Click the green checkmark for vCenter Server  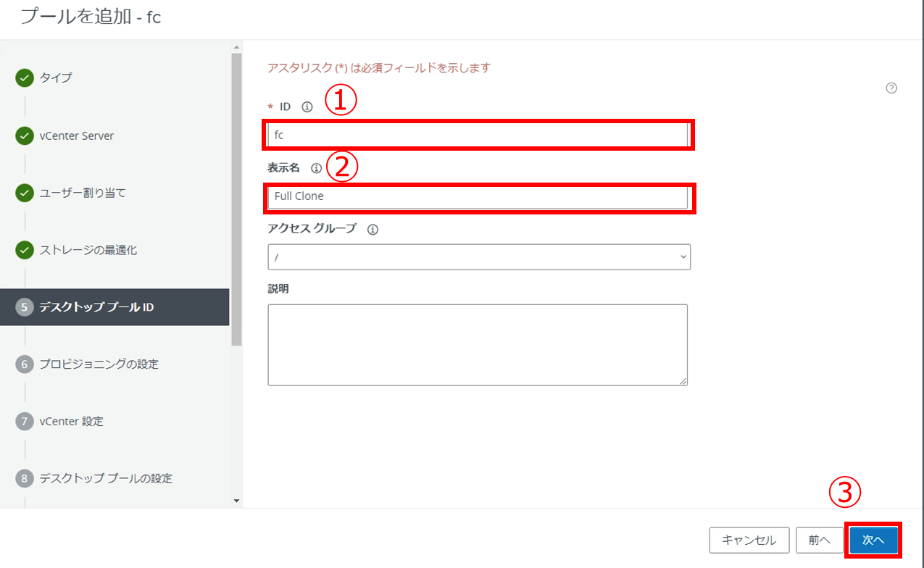(x=25, y=136)
